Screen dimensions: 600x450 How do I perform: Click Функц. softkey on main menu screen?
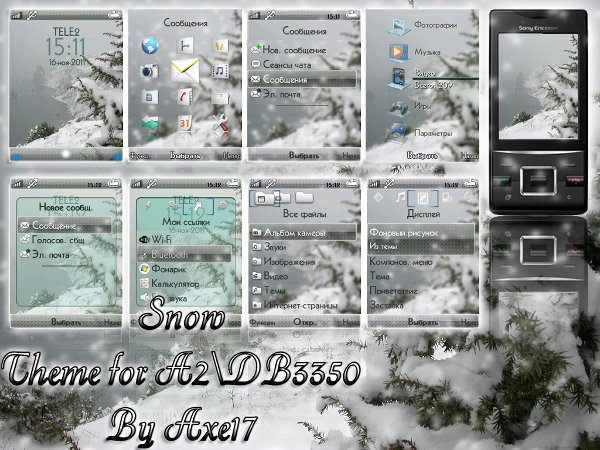pyautogui.click(x=139, y=155)
